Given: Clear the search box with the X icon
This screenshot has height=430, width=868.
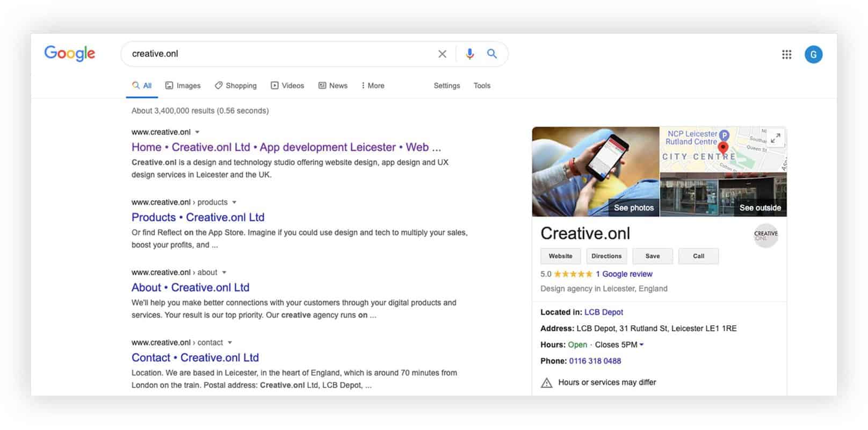Looking at the screenshot, I should pos(442,54).
